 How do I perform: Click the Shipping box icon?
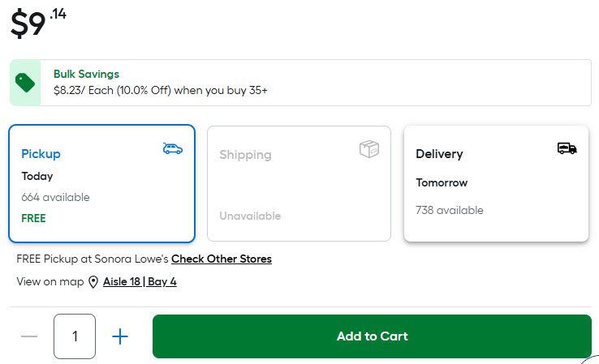[x=369, y=149]
